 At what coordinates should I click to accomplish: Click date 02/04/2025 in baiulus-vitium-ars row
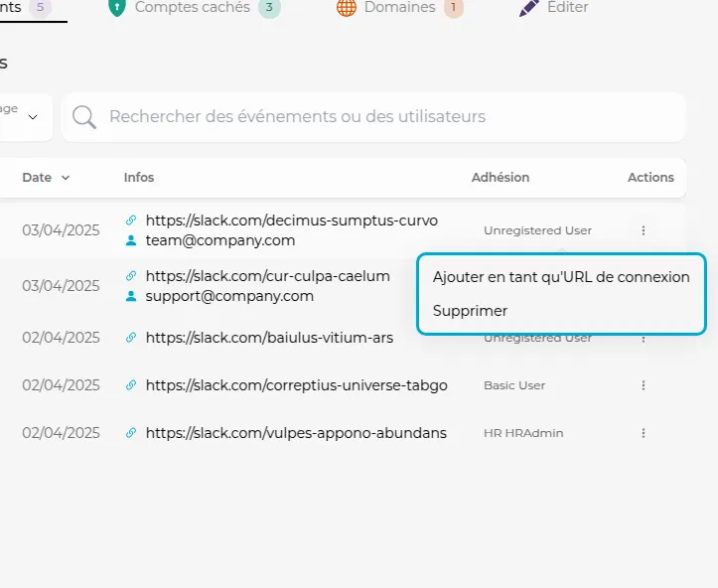[61, 338]
